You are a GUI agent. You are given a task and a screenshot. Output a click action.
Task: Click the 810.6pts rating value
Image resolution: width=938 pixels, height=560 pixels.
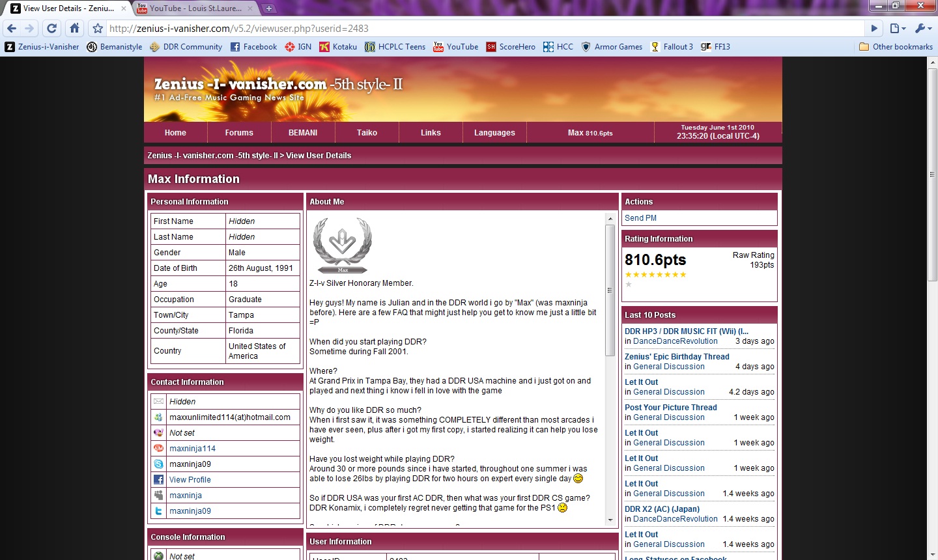(x=655, y=260)
